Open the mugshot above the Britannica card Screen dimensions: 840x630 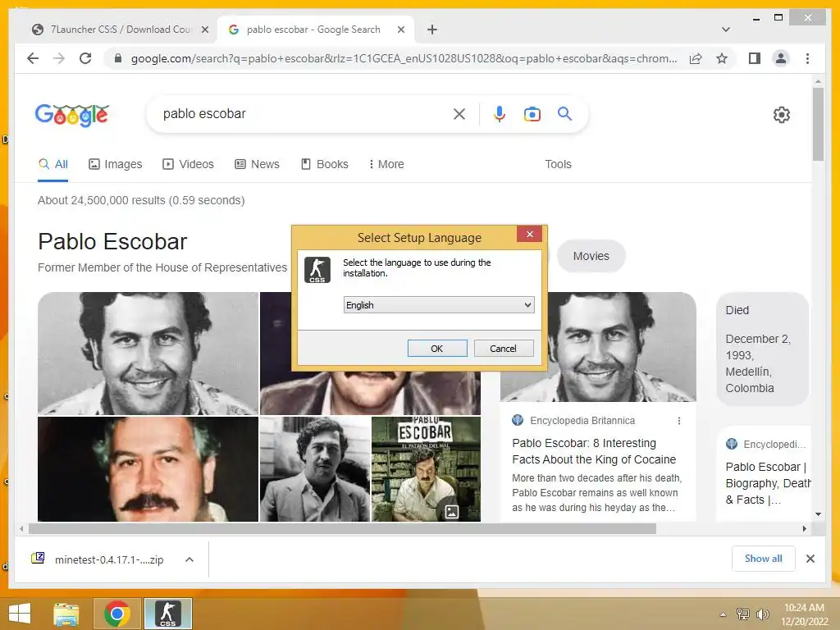598,347
